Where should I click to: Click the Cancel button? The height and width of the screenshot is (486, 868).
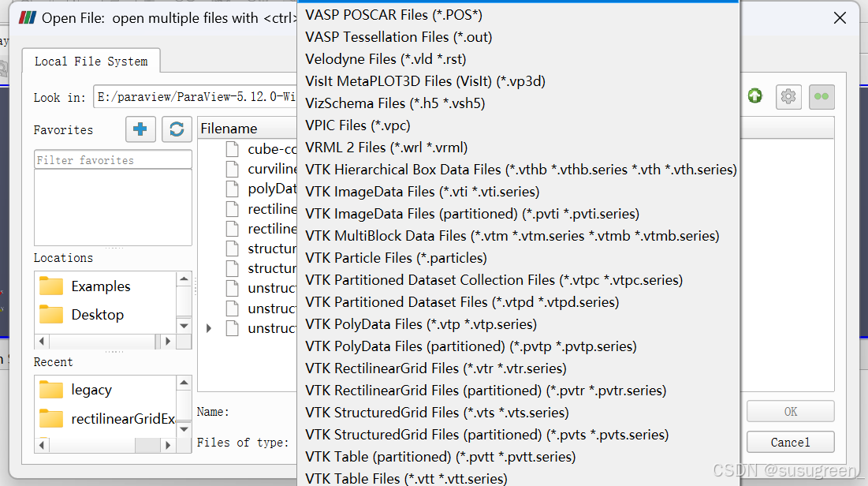click(x=791, y=443)
